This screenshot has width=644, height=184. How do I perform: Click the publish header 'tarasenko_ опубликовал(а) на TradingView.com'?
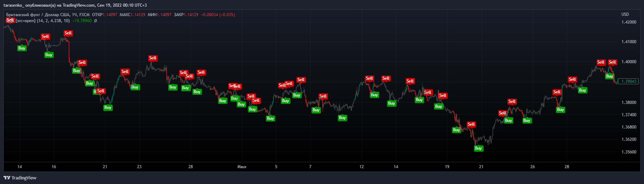tap(49, 5)
